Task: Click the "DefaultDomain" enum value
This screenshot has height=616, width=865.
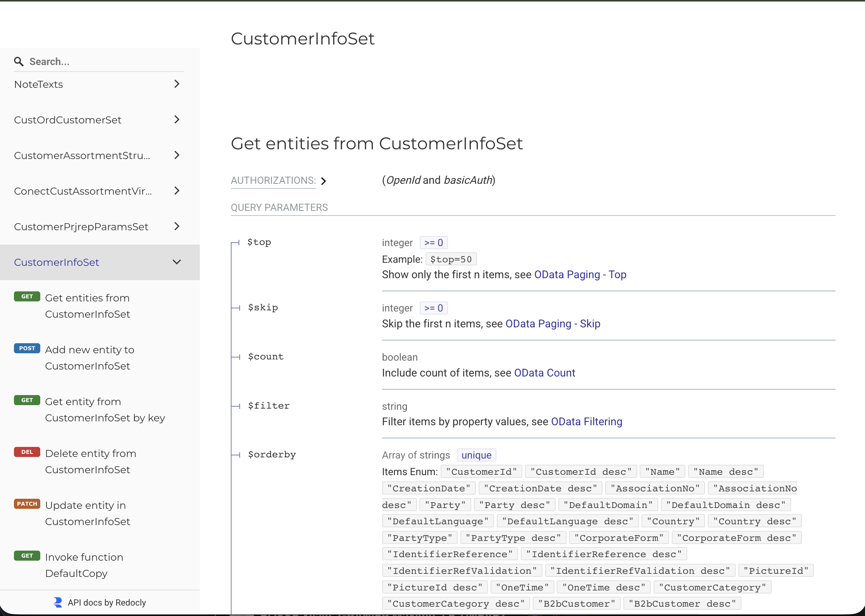Action: click(x=608, y=505)
